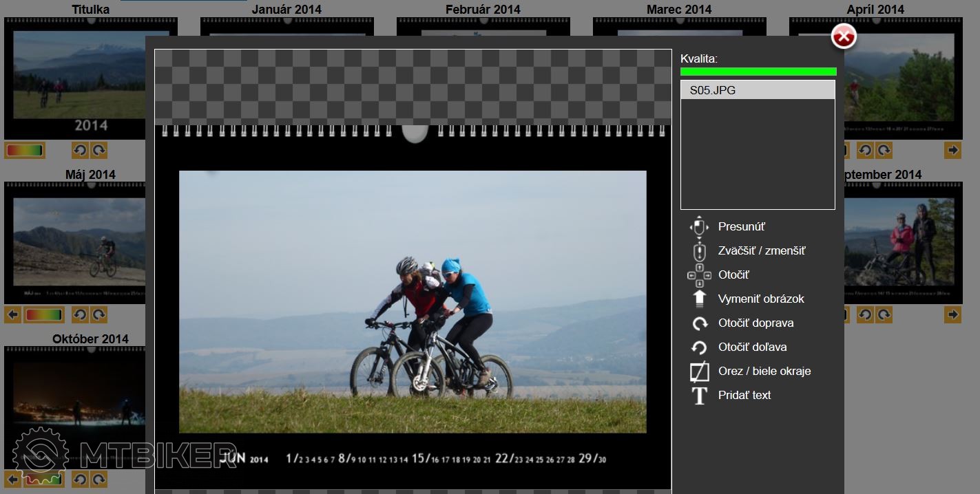Image resolution: width=980 pixels, height=494 pixels.
Task: Click the Orez / biele okraje crop icon
Action: (699, 372)
